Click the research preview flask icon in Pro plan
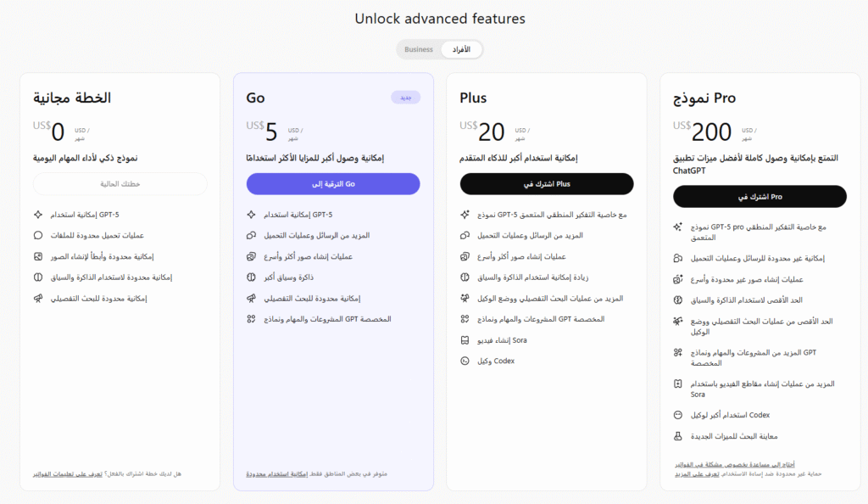The width and height of the screenshot is (868, 504). click(x=677, y=436)
